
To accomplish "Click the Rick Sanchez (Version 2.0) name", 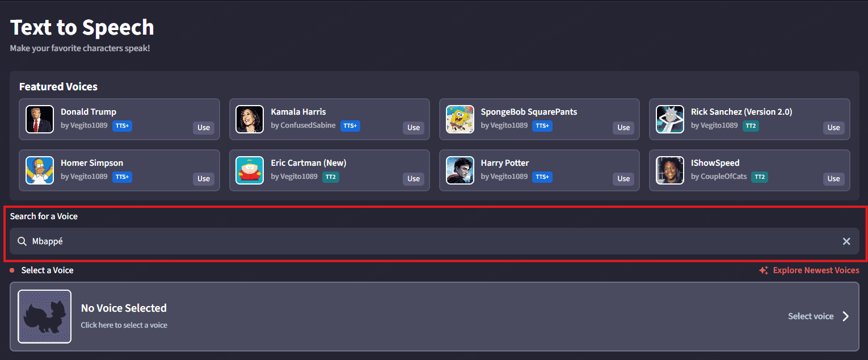I will [741, 112].
